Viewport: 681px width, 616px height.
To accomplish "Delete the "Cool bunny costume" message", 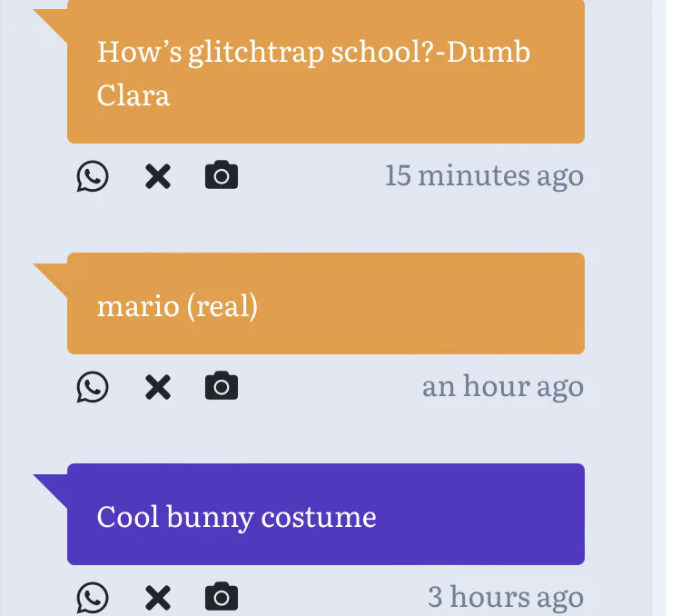I will 158,597.
